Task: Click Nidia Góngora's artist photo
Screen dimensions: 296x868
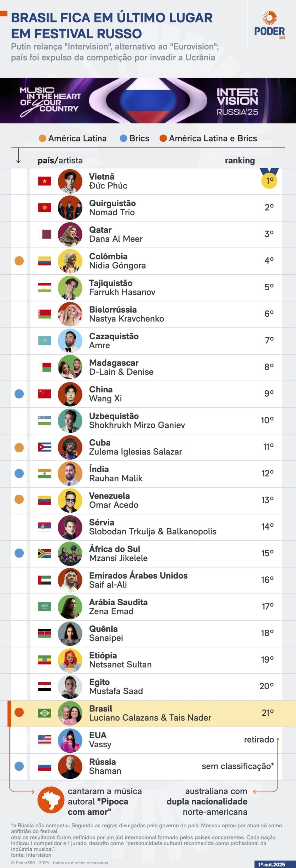Action: pos(70,261)
